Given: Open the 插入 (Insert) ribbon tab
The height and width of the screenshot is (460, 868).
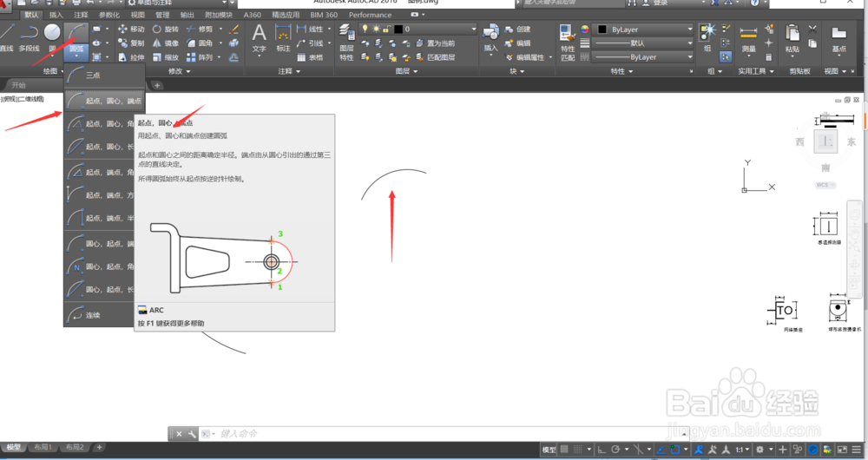Looking at the screenshot, I should (x=56, y=15).
